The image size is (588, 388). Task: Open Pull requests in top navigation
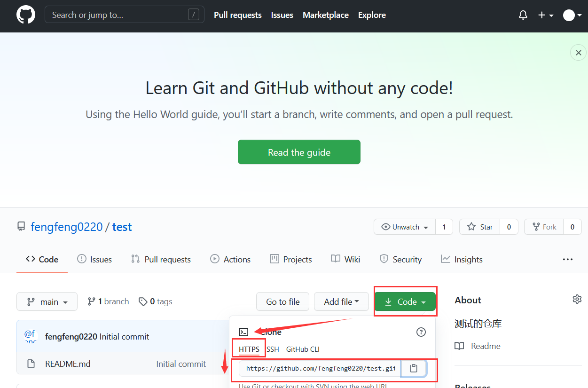[x=237, y=15]
